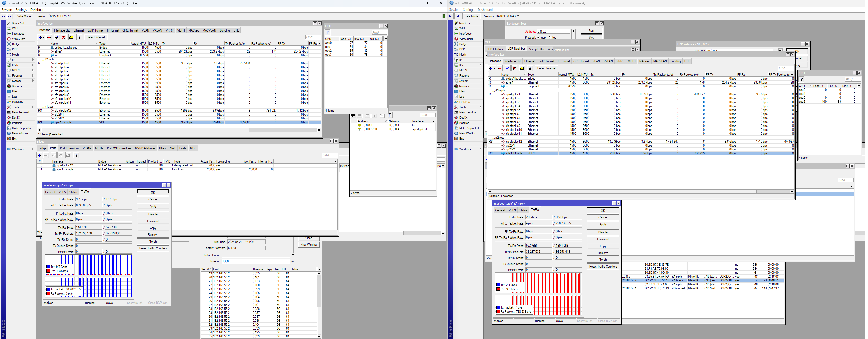Click the red minus Remove icon in rt1.mpls Interface List
868x339 pixels.
pos(49,38)
